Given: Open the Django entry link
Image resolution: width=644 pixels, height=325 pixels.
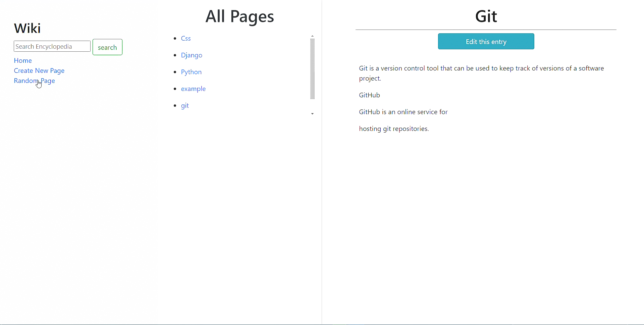Looking at the screenshot, I should (191, 55).
